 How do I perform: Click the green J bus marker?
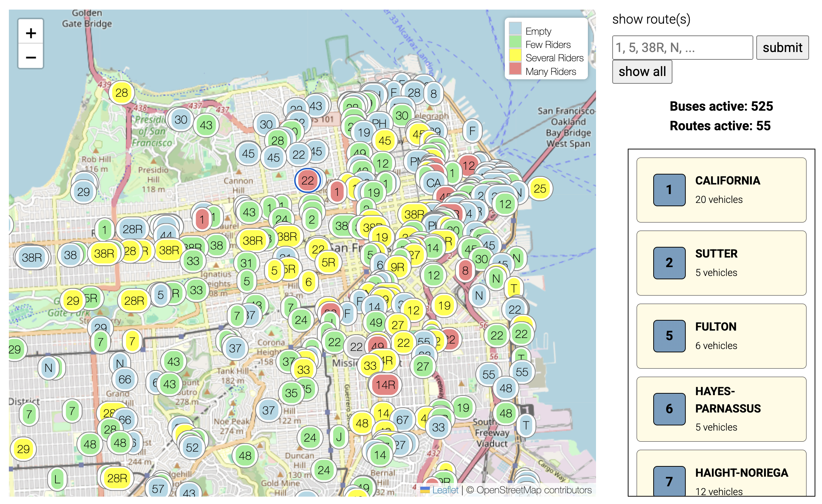click(339, 437)
